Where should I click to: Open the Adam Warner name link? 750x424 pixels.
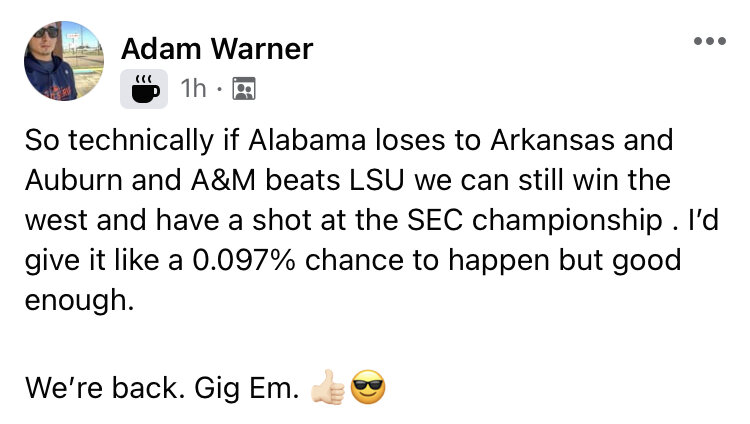[217, 48]
